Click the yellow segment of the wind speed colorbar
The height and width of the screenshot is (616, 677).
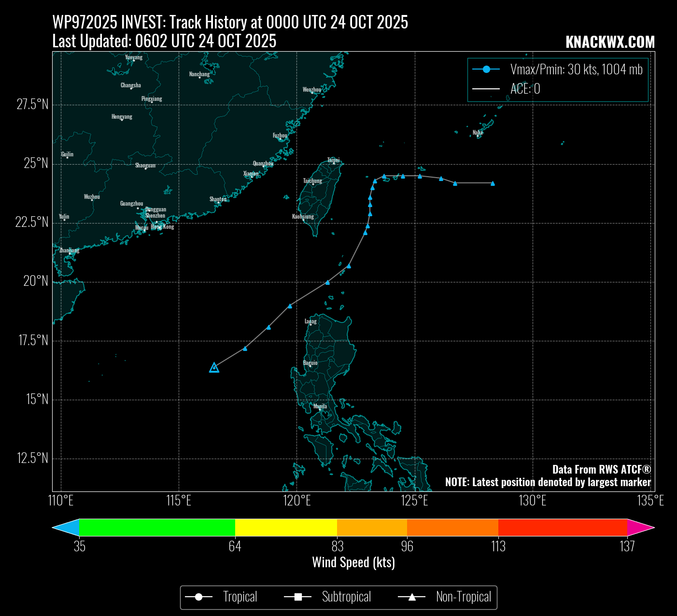pos(286,528)
